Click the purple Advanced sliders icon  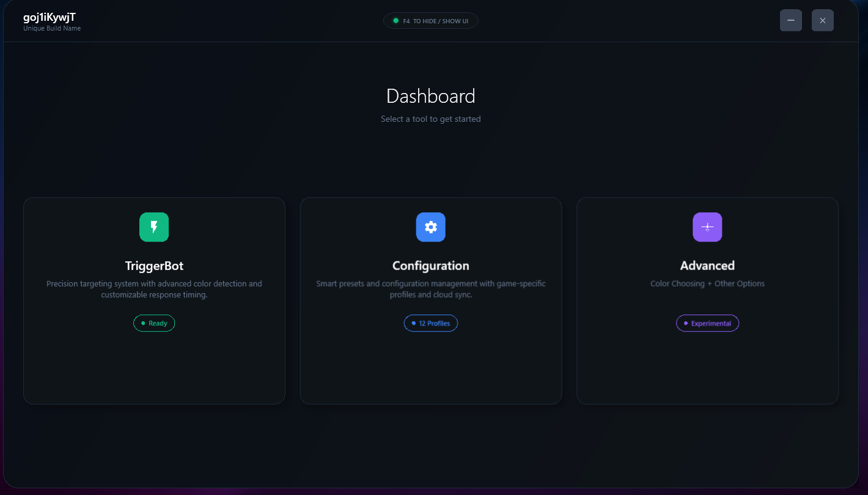[707, 227]
